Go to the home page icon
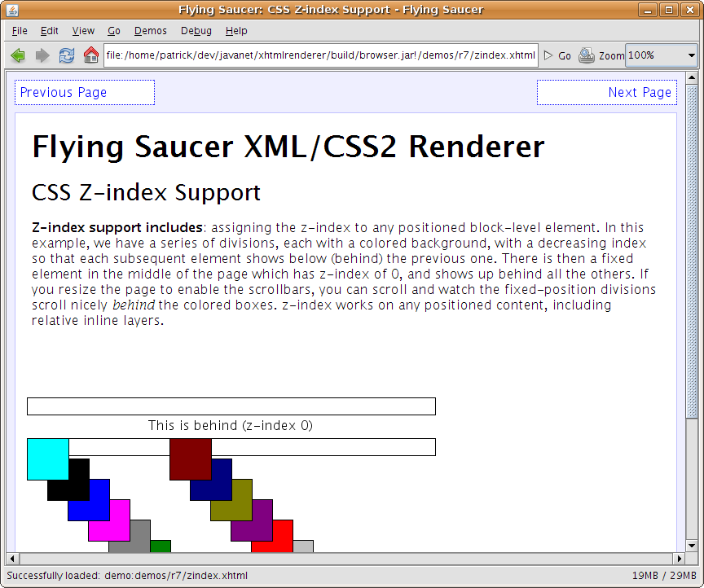The height and width of the screenshot is (588, 704). tap(91, 55)
